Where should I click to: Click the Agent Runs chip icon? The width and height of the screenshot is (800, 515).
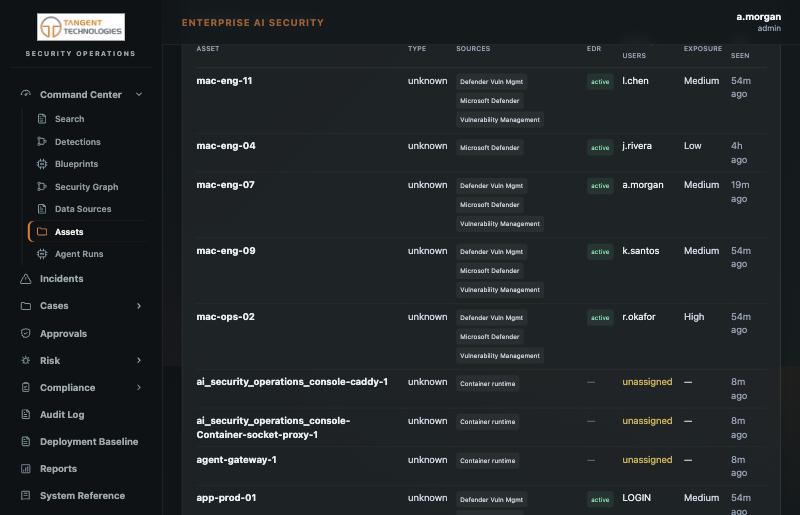42,254
